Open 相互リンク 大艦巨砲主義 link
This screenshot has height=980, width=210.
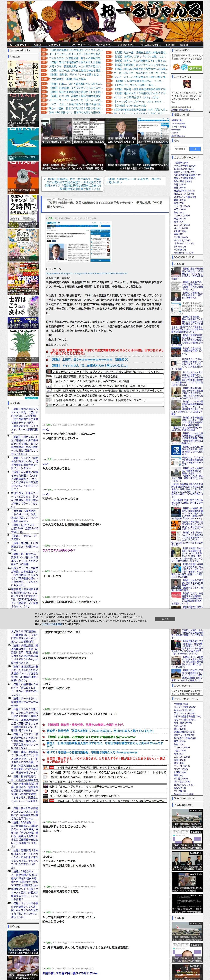point(177,120)
